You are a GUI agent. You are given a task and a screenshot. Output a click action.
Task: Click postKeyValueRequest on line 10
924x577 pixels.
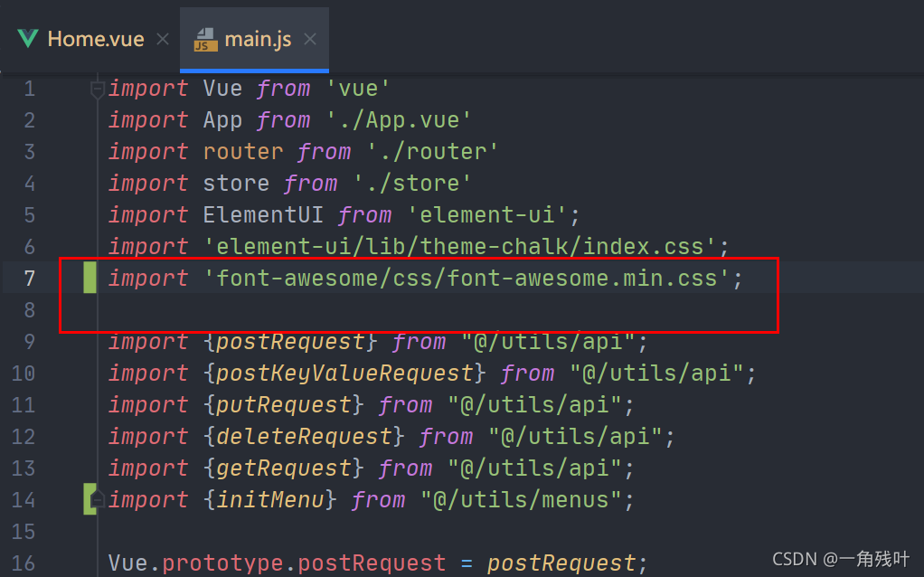click(x=344, y=374)
